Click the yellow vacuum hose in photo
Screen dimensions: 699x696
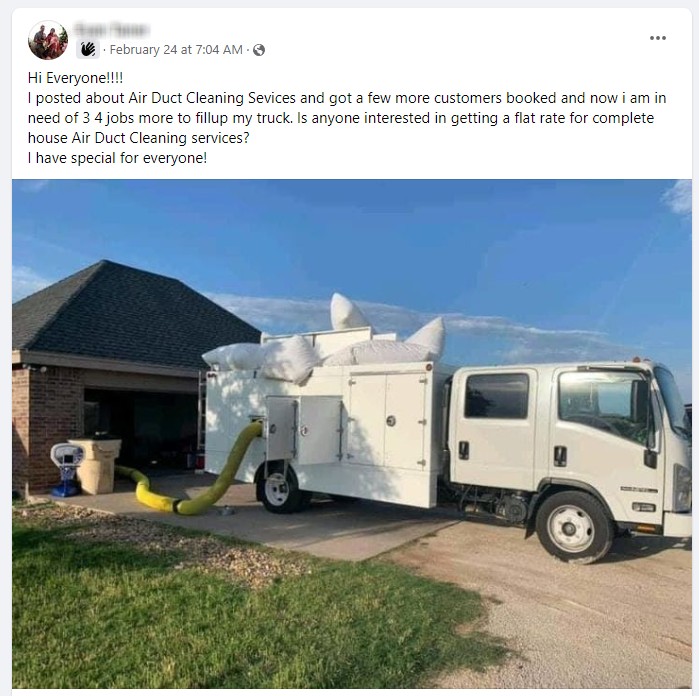pos(194,475)
